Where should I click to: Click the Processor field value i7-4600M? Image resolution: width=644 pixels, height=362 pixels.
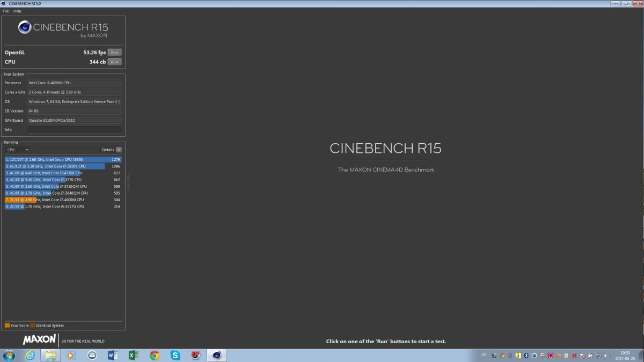pyautogui.click(x=74, y=83)
